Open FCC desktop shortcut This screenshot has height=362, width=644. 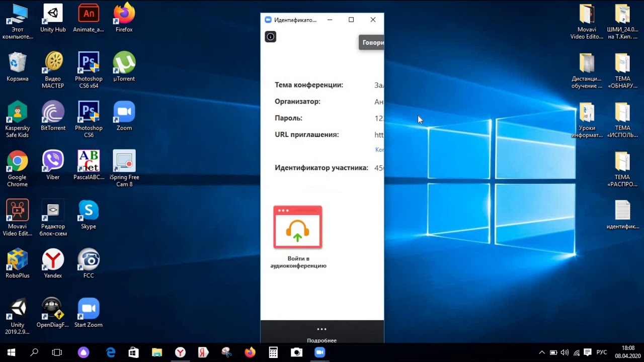pyautogui.click(x=89, y=264)
